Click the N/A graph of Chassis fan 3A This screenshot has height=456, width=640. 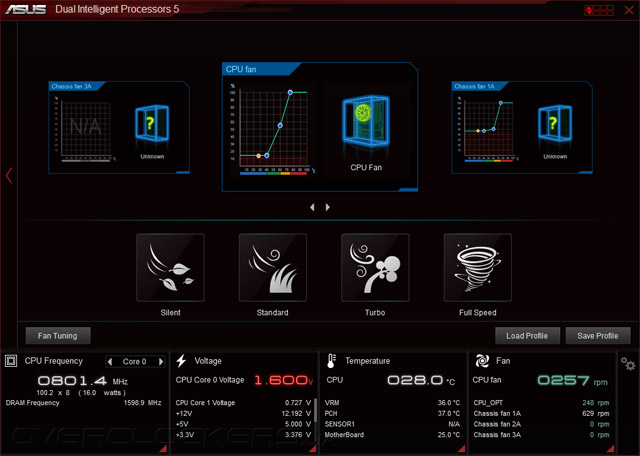click(86, 129)
